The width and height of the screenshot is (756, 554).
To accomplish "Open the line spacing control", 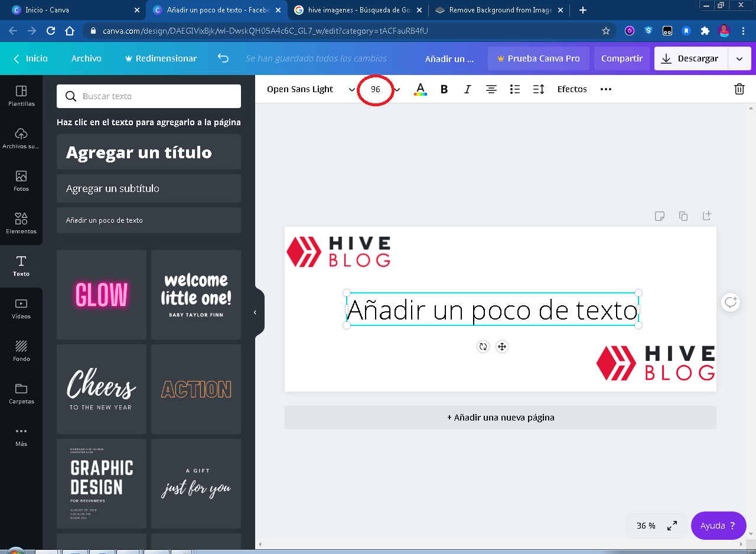I will click(x=539, y=89).
